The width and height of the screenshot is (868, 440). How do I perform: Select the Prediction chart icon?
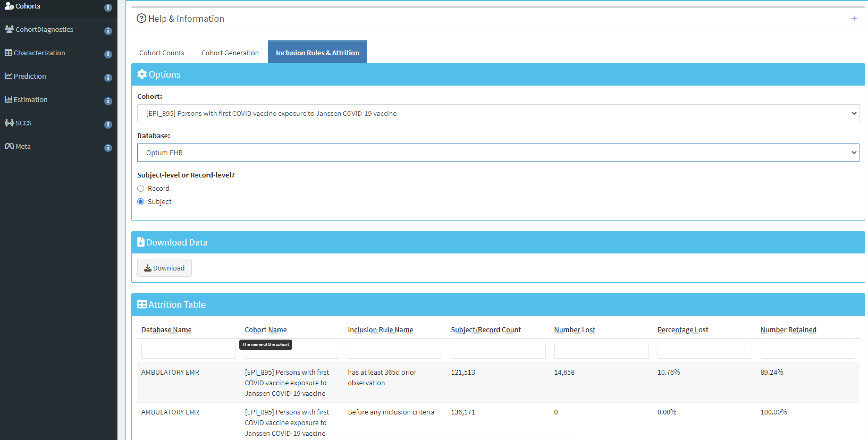click(x=9, y=76)
